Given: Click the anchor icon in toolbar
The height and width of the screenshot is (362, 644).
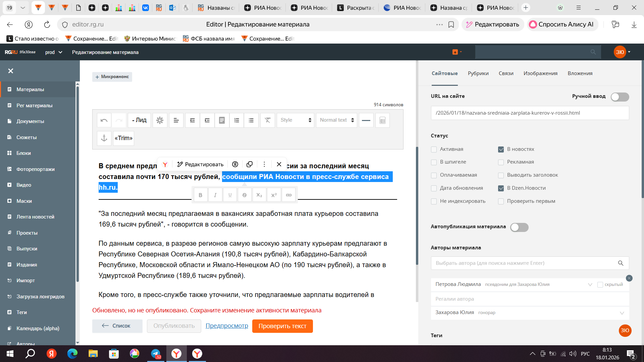Looking at the screenshot, I should tap(104, 138).
